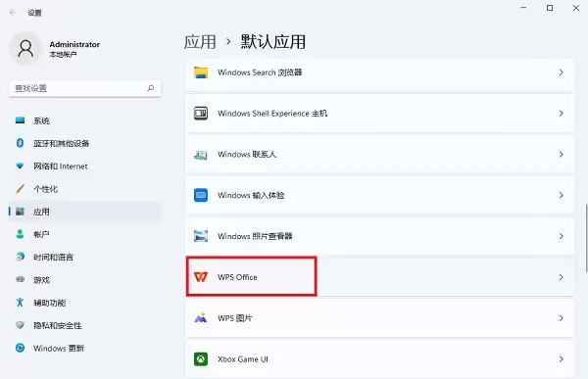Image resolution: width=588 pixels, height=379 pixels.
Task: Click Windows 联系人 label text
Action: [247, 155]
